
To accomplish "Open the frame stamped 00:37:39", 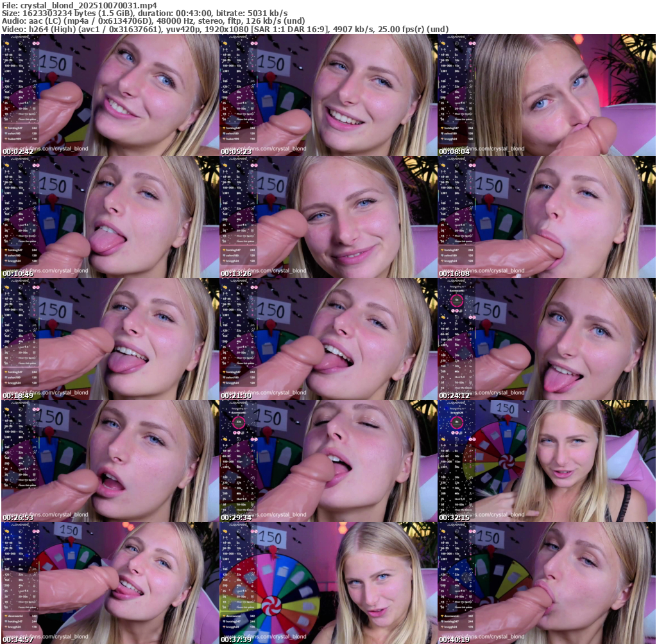I will click(x=328, y=583).
